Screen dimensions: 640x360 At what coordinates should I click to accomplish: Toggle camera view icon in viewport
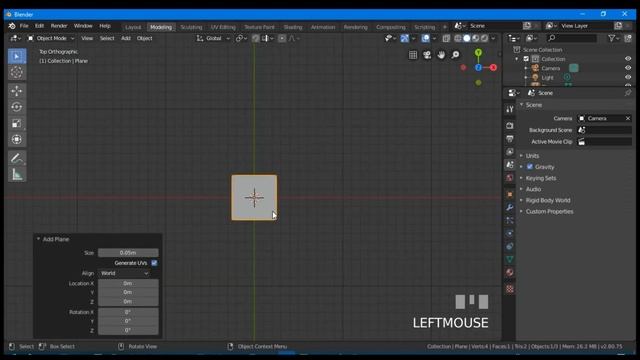click(427, 55)
